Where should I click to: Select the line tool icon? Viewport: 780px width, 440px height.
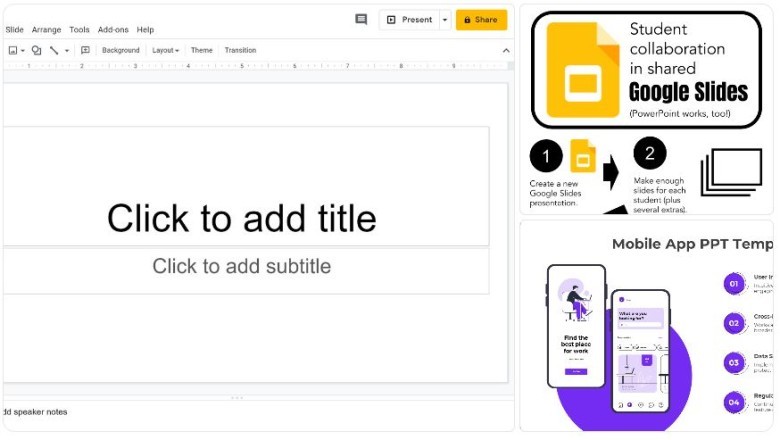click(x=54, y=50)
